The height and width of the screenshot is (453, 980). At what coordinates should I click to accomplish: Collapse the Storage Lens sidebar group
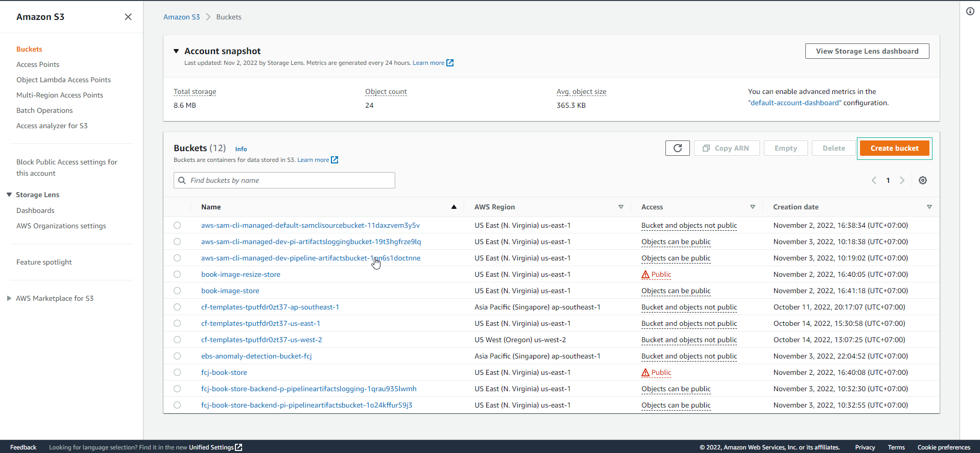click(x=9, y=195)
